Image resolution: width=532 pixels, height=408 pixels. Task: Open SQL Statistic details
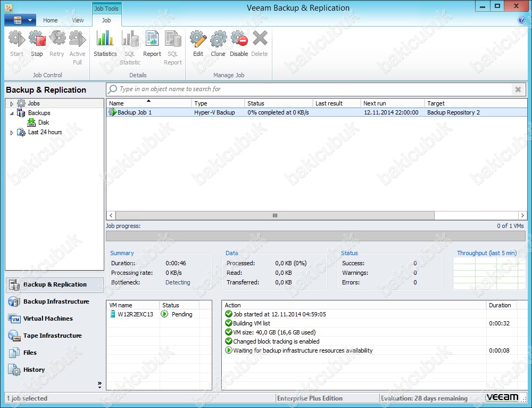(130, 47)
